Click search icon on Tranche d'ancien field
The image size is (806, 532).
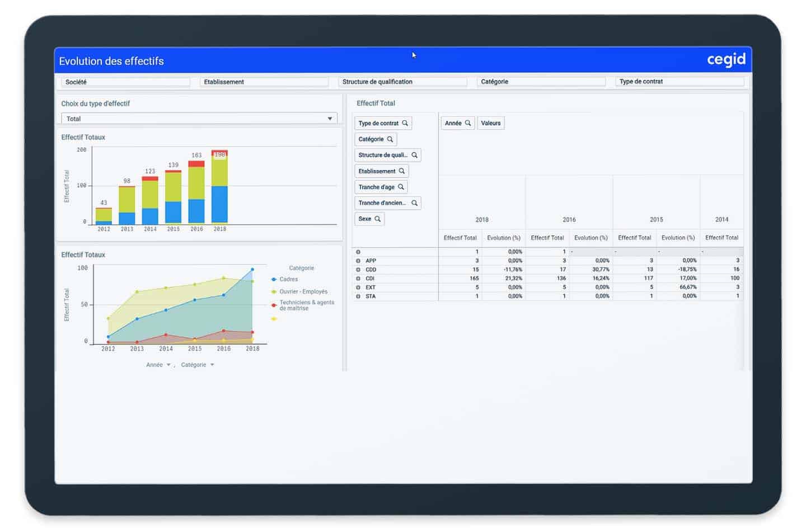(x=414, y=203)
